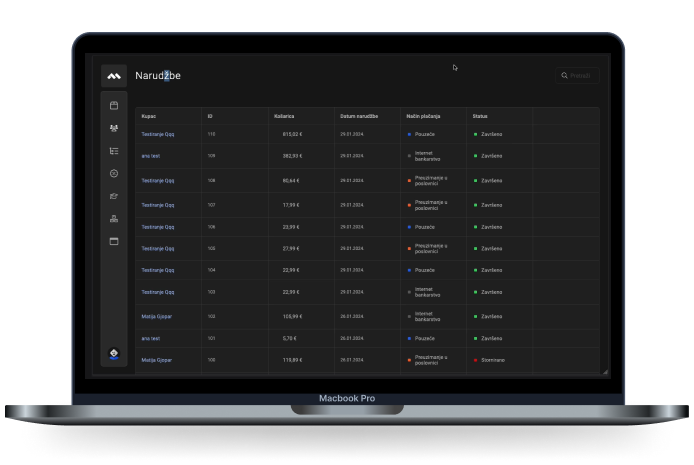Open customer Testiranje Qqq of order 107
The height and width of the screenshot is (465, 694).
158,205
